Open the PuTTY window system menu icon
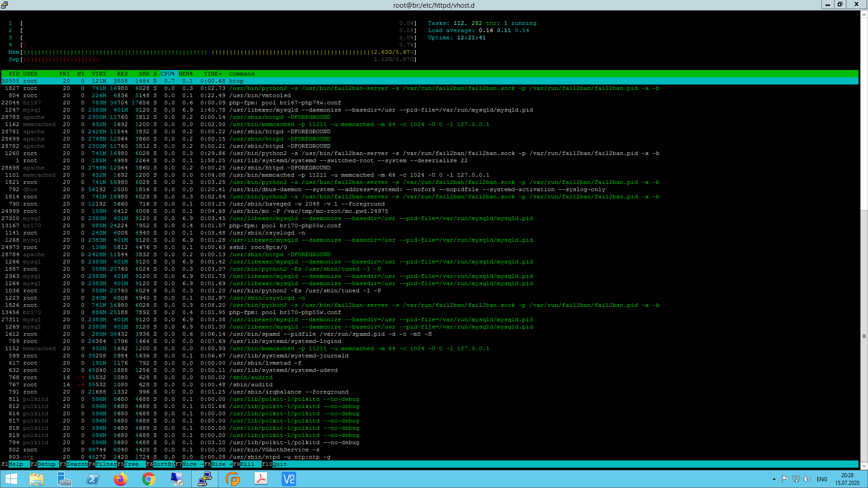Image resolution: width=868 pixels, height=488 pixels. pyautogui.click(x=5, y=5)
